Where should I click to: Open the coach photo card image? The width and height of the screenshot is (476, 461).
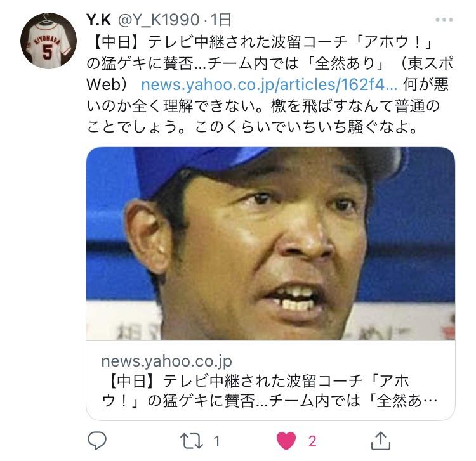pos(270,243)
